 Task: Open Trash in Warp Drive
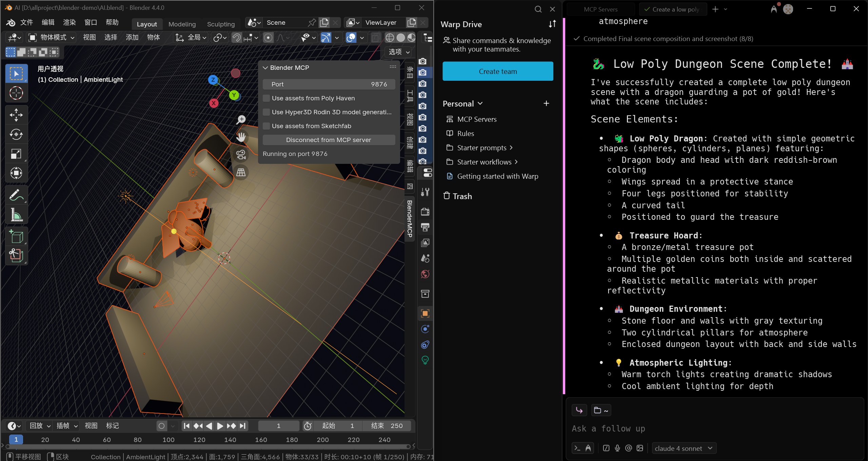[458, 196]
